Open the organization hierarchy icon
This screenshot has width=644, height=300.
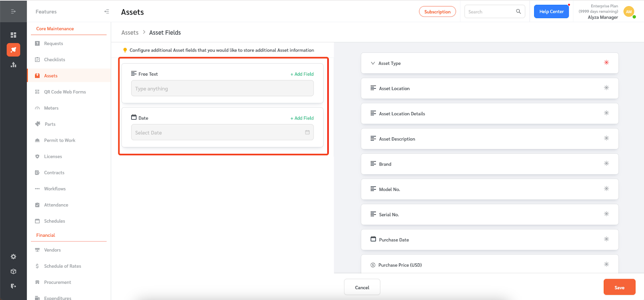tap(13, 64)
